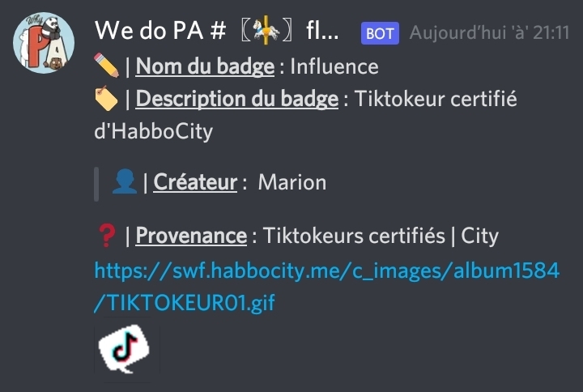Open the We do PA username profile
The height and width of the screenshot is (392, 583).
point(217,31)
